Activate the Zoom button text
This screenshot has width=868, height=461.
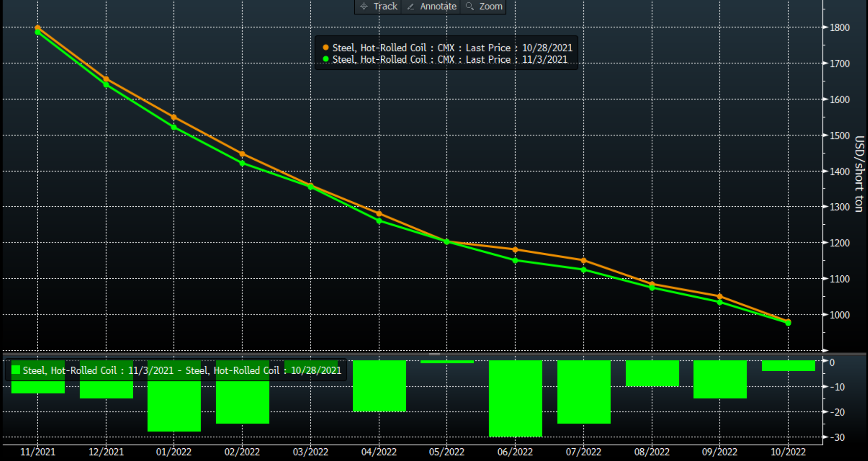click(x=491, y=6)
